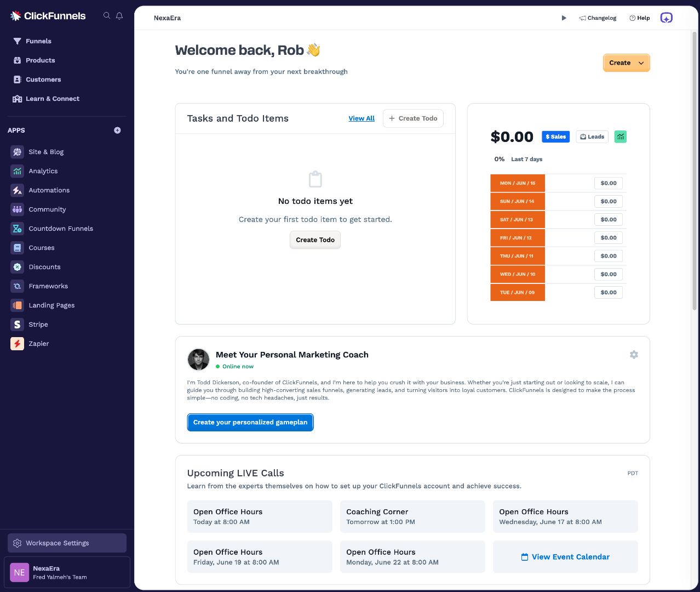The height and width of the screenshot is (592, 700).
Task: Open the Coaching Corner call card
Action: pos(412,516)
